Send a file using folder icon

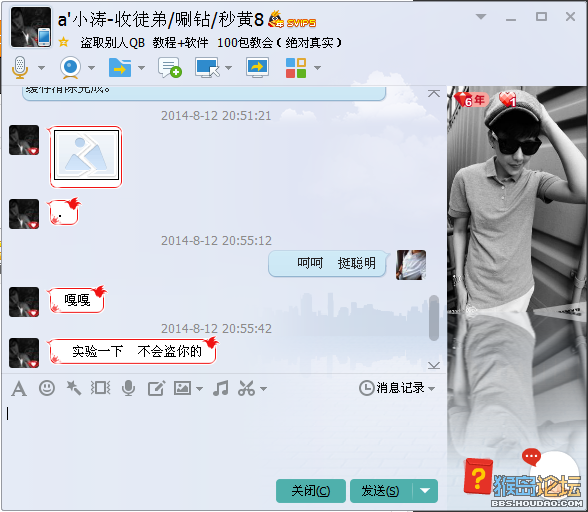pos(120,68)
